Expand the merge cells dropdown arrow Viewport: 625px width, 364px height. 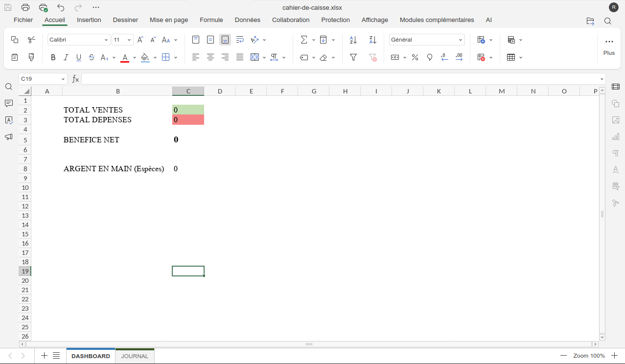point(264,57)
